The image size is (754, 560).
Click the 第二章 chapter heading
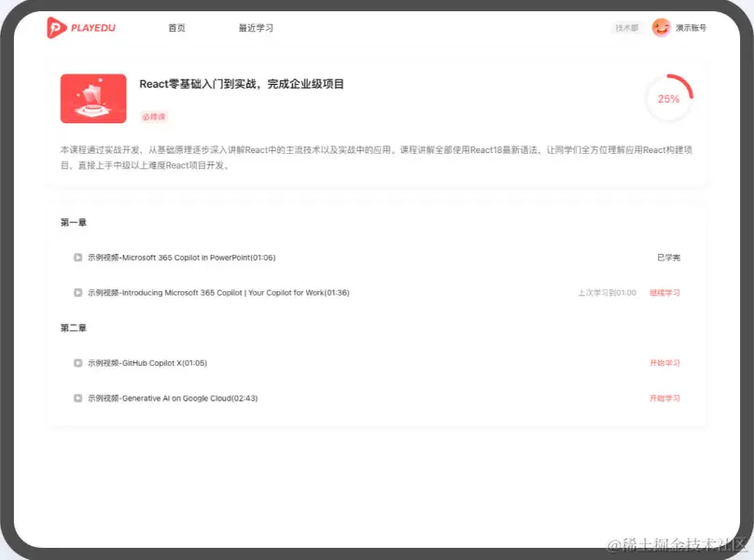click(x=74, y=329)
